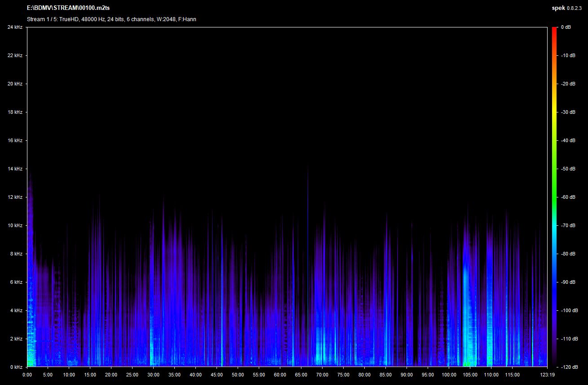Click the -120 dB scale label

(x=569, y=367)
